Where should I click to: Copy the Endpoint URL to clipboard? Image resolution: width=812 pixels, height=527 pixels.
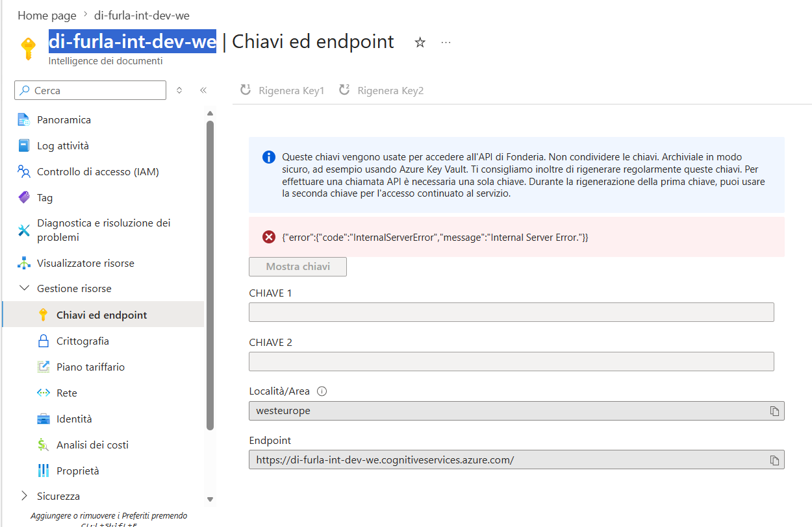point(774,460)
